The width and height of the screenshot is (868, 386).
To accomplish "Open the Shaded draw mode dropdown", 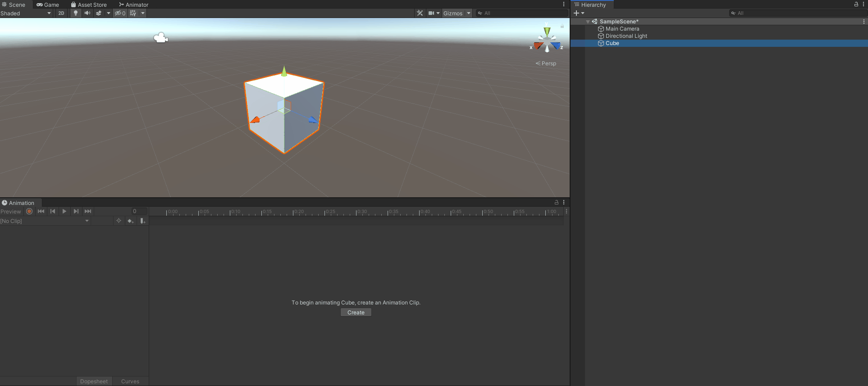I will [26, 13].
